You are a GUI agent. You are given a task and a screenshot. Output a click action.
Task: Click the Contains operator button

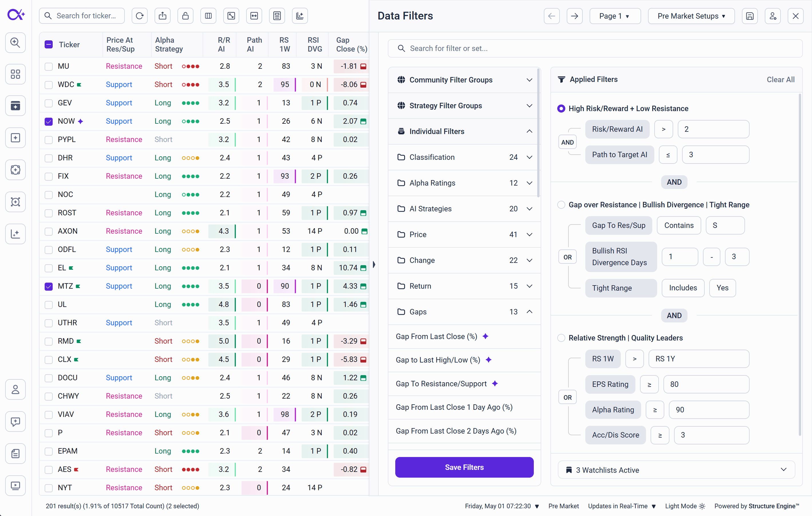[x=679, y=225]
